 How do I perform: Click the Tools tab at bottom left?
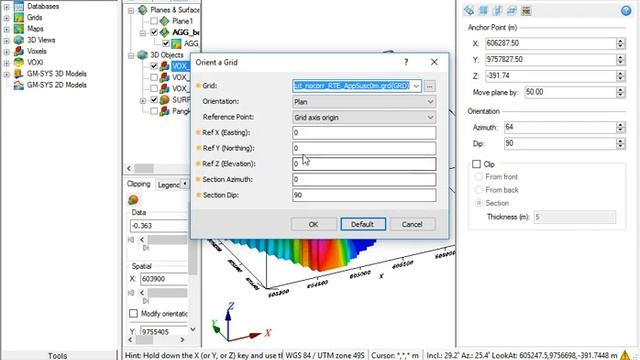(58, 356)
